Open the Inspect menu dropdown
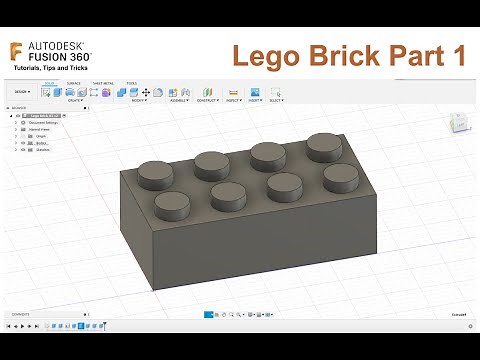The height and width of the screenshot is (360, 480). click(x=234, y=100)
